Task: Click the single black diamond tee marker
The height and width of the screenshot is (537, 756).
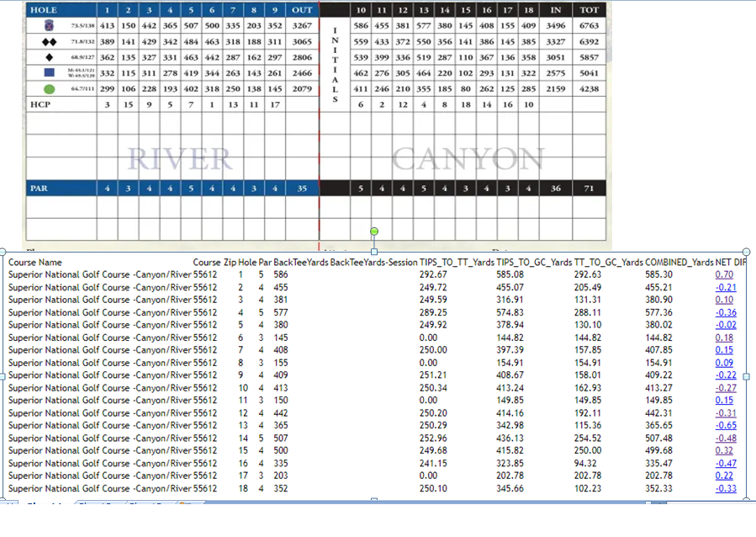Action: pos(49,57)
